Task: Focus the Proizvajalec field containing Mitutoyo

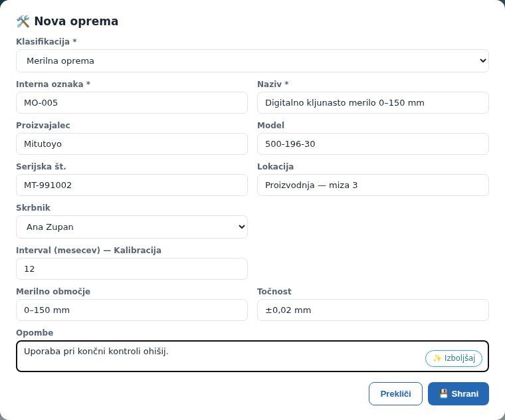Action: [x=132, y=144]
